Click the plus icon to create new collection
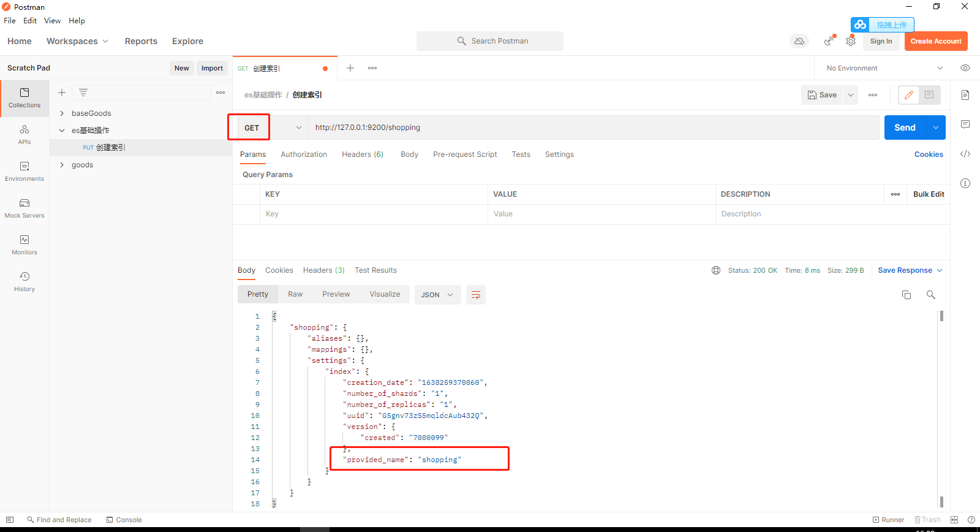 pos(62,93)
